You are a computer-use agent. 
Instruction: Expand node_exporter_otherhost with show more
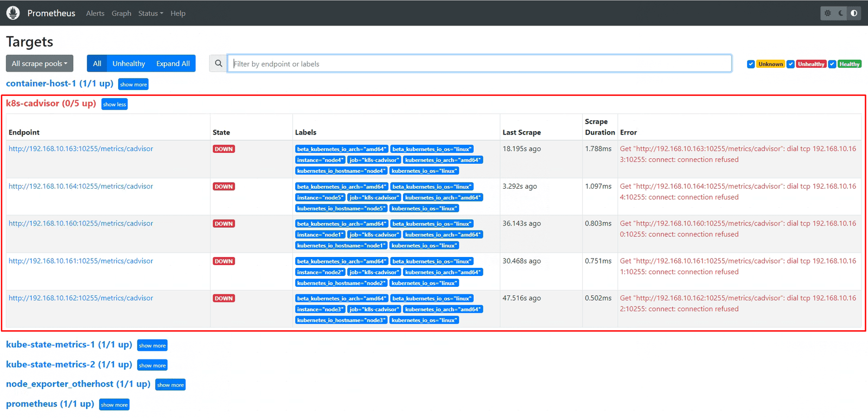[170, 385]
